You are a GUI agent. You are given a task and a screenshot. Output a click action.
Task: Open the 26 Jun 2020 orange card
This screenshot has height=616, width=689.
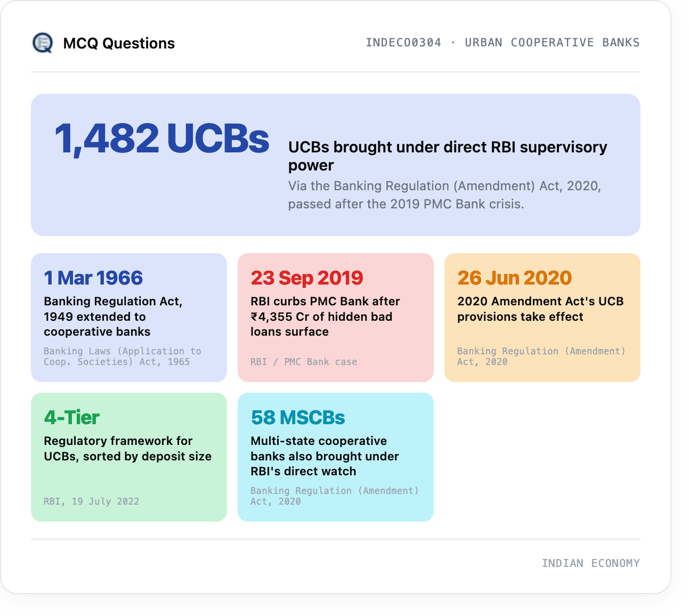(542, 318)
